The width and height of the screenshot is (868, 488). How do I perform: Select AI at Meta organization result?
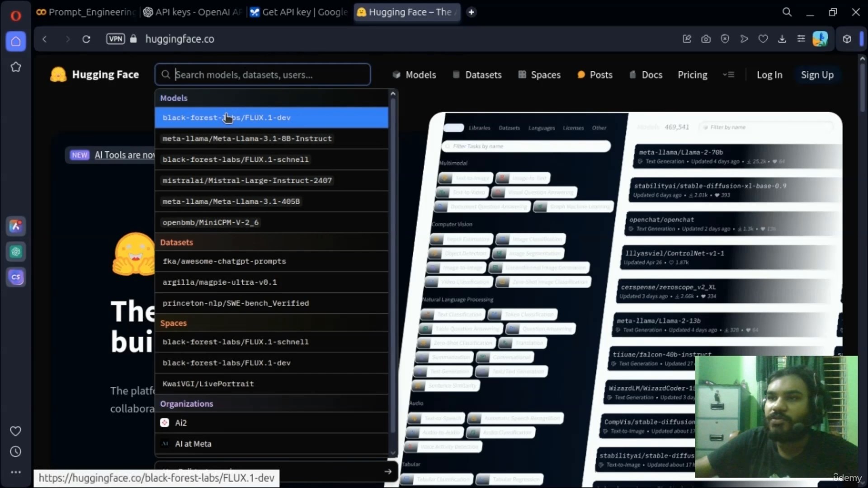pyautogui.click(x=271, y=444)
